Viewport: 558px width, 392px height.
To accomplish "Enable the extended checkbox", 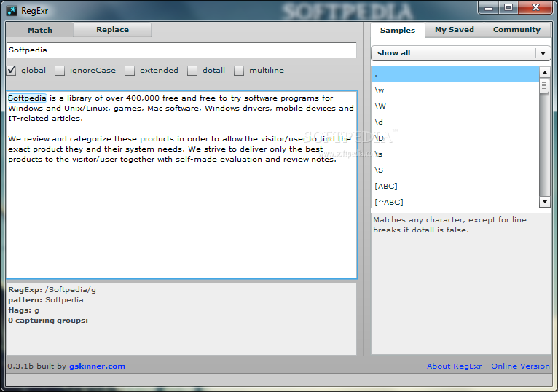I will (x=130, y=71).
